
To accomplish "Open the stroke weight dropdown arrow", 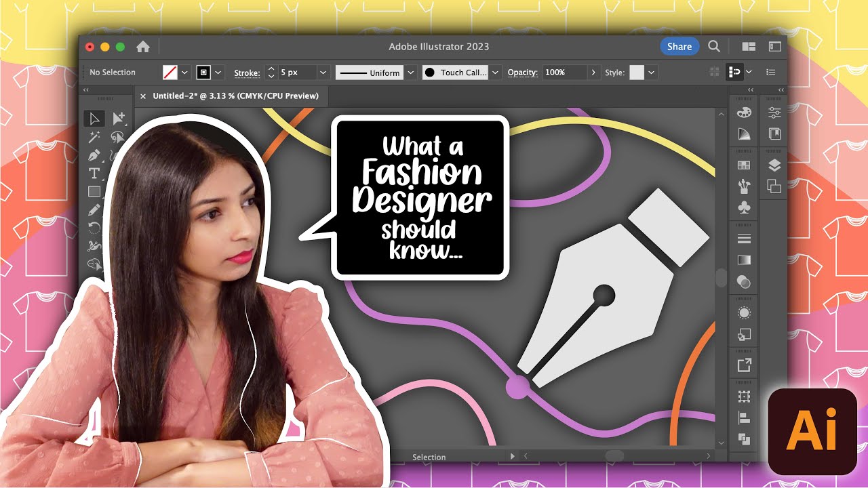I will tap(323, 73).
